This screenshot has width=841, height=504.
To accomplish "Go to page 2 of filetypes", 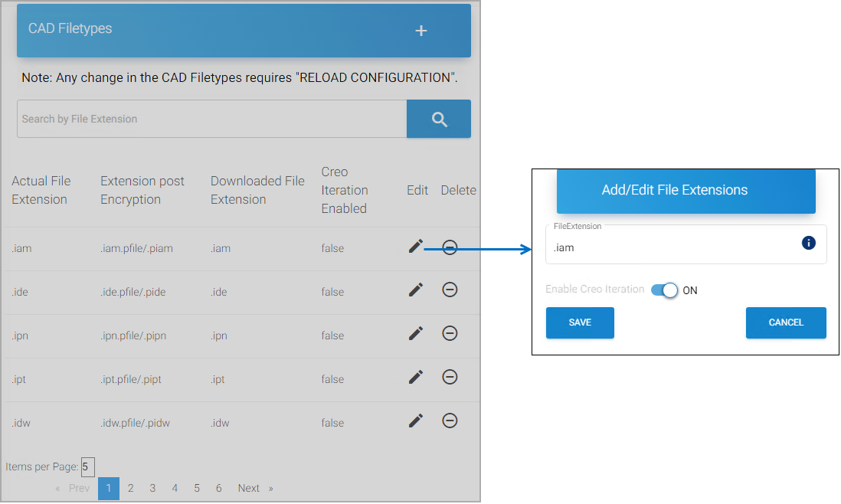I will tap(131, 489).
